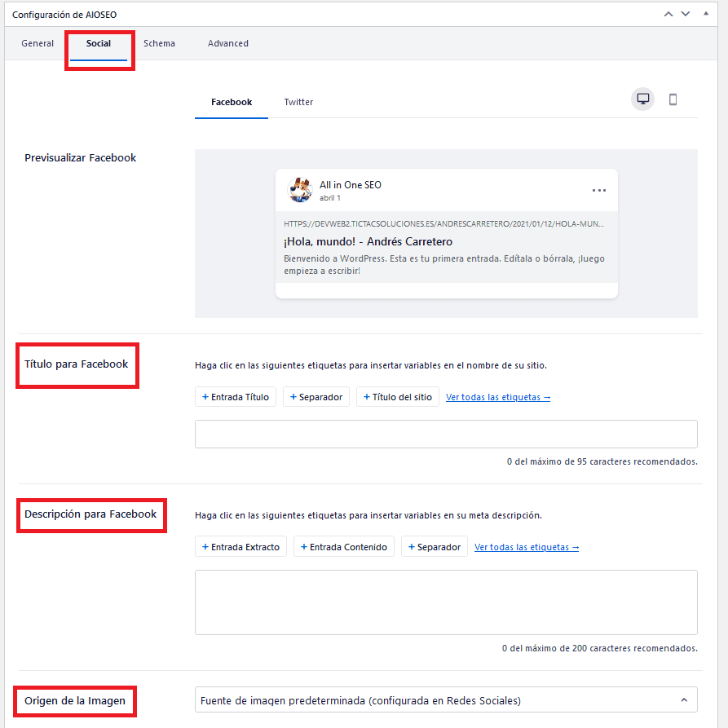Click the Origen de la Imagen label

pyautogui.click(x=75, y=700)
